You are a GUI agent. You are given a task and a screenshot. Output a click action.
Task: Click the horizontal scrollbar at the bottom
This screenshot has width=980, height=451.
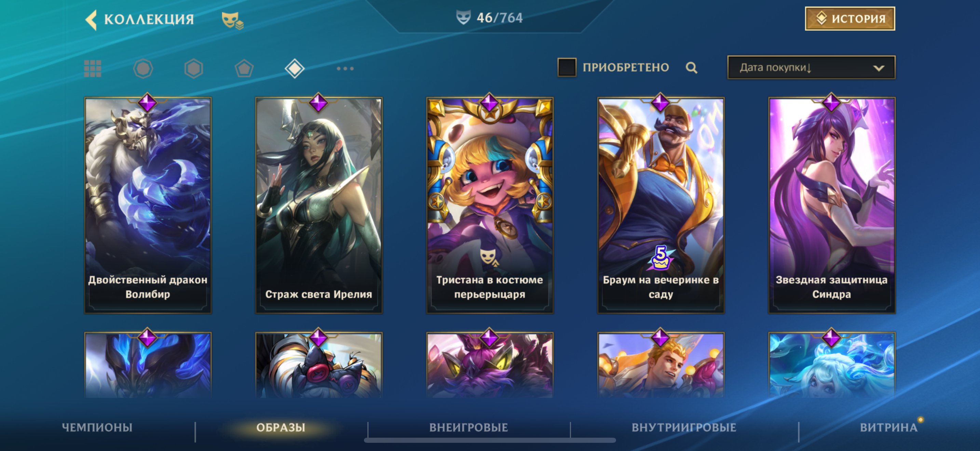coord(490,440)
